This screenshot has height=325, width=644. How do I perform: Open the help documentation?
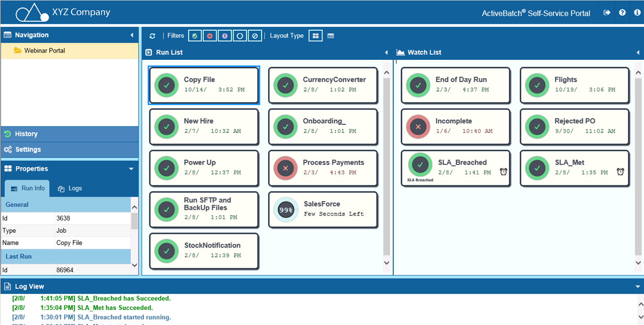point(622,12)
